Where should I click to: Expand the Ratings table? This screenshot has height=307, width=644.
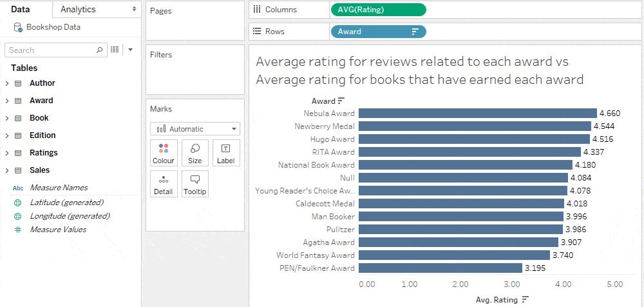click(7, 153)
